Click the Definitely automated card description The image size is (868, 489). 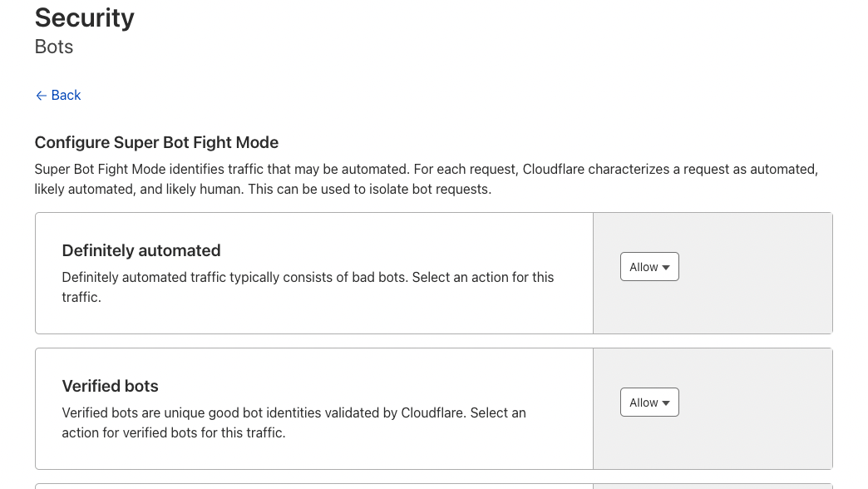[x=308, y=286]
